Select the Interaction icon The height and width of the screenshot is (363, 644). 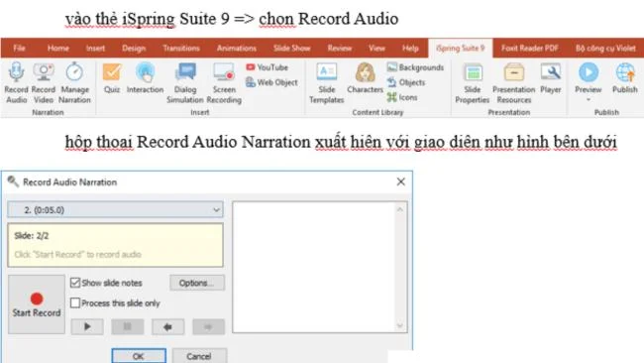coord(145,72)
